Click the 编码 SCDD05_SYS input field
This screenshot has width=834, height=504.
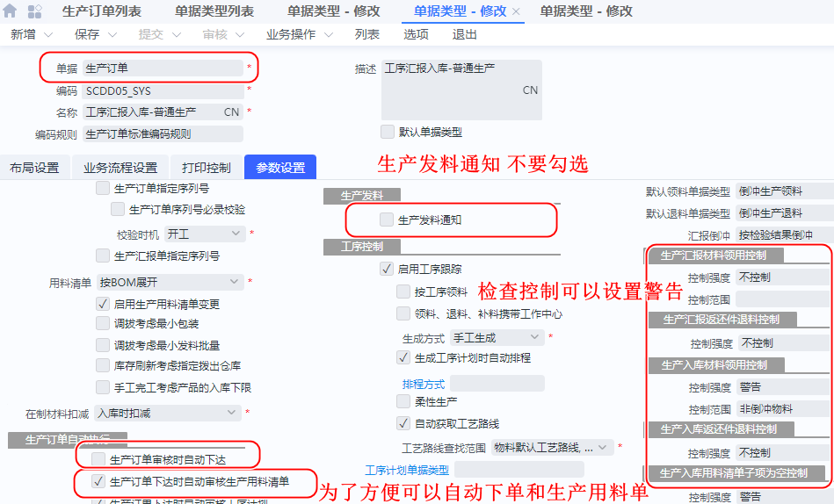coord(163,90)
